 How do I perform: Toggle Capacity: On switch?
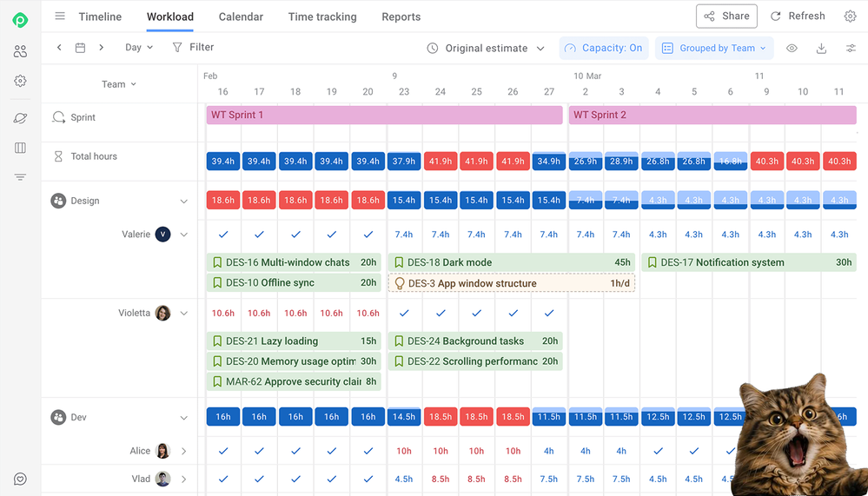(603, 48)
